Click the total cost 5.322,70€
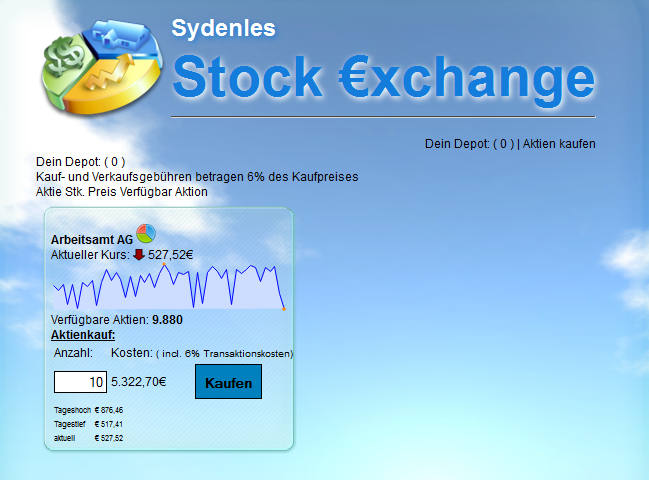This screenshot has width=649, height=480. click(x=139, y=381)
